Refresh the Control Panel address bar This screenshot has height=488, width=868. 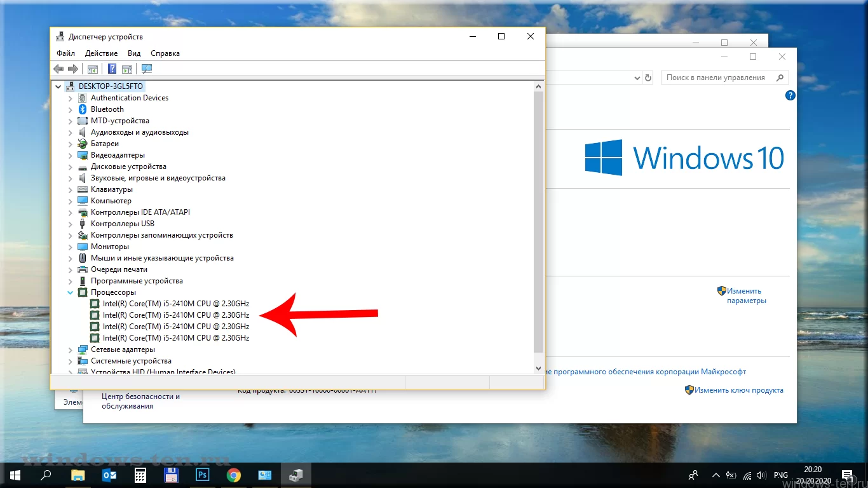point(648,78)
